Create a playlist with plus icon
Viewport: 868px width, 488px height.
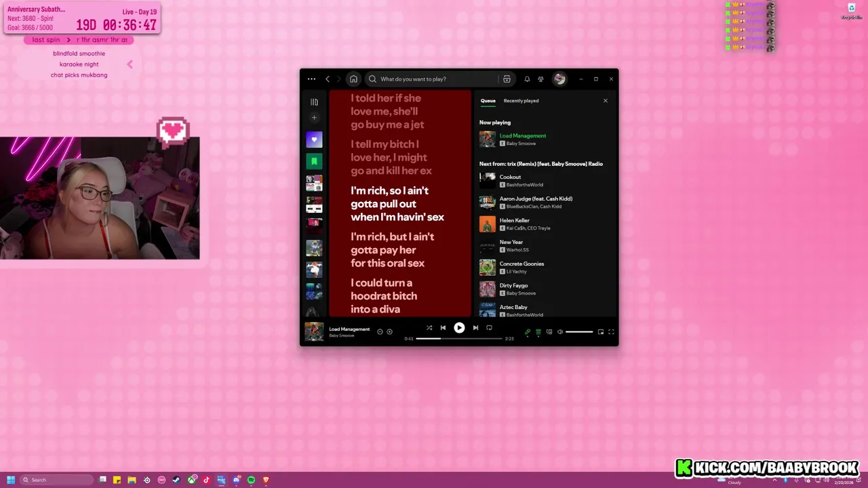314,118
